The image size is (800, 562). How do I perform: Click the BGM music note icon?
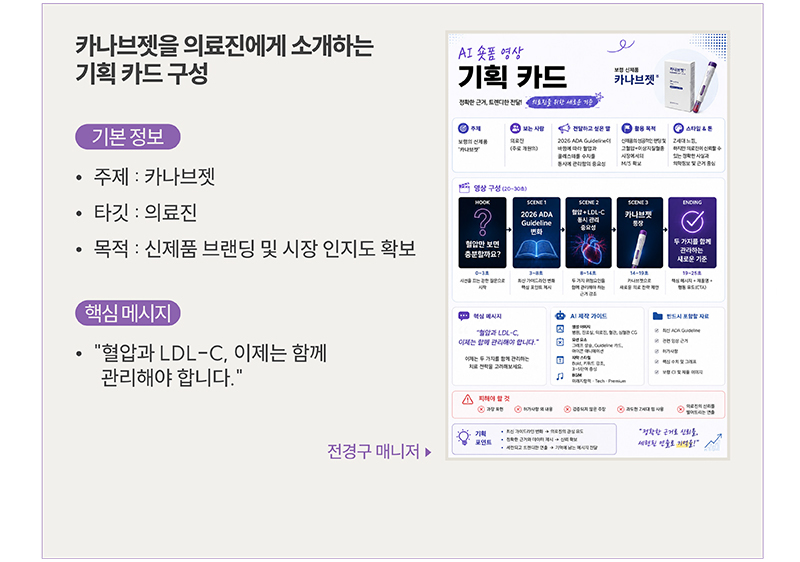tap(560, 376)
